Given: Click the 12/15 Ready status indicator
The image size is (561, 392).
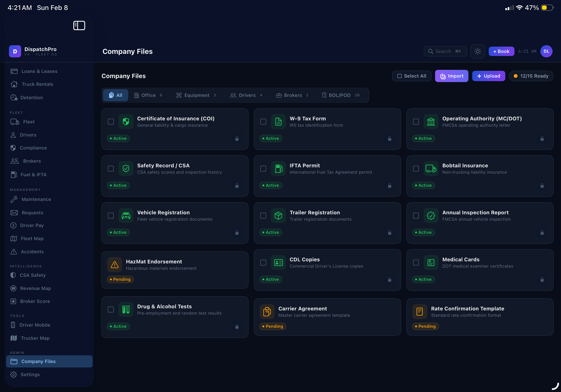Looking at the screenshot, I should (531, 76).
